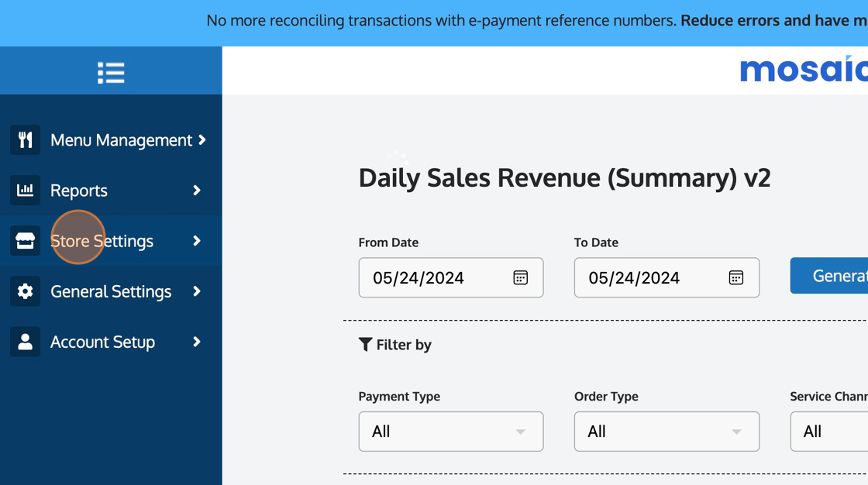The height and width of the screenshot is (485, 868).
Task: Click the From Date input field
Action: [434, 277]
